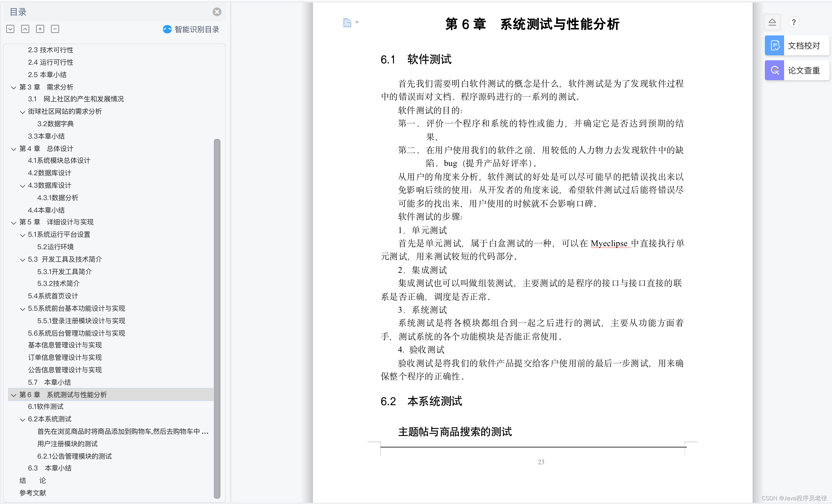Screen dimensions: 832x504
Task: Collapse 第 4 章 总体设计 chevron
Action: (13, 149)
